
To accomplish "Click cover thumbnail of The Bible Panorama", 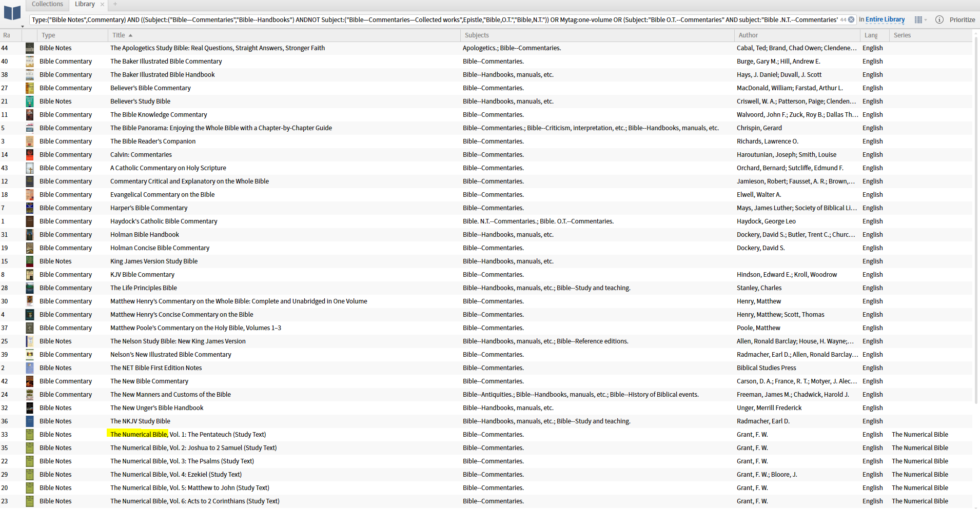I will pos(30,128).
